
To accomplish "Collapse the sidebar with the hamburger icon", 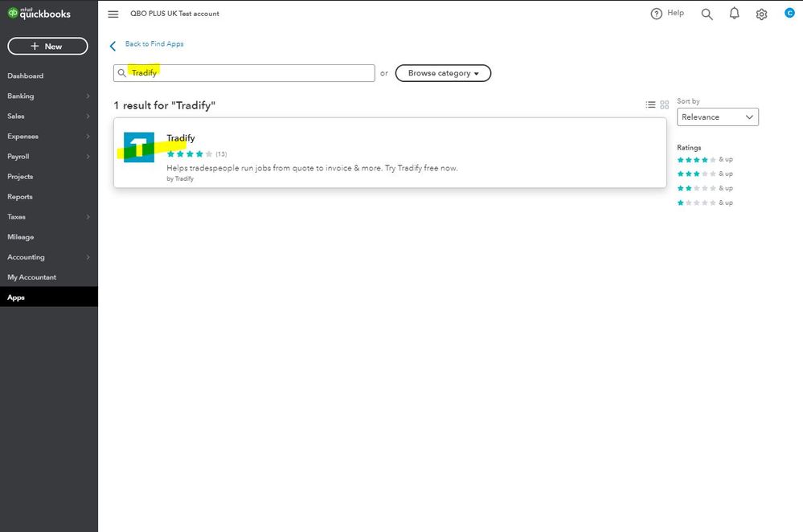I will pos(113,14).
